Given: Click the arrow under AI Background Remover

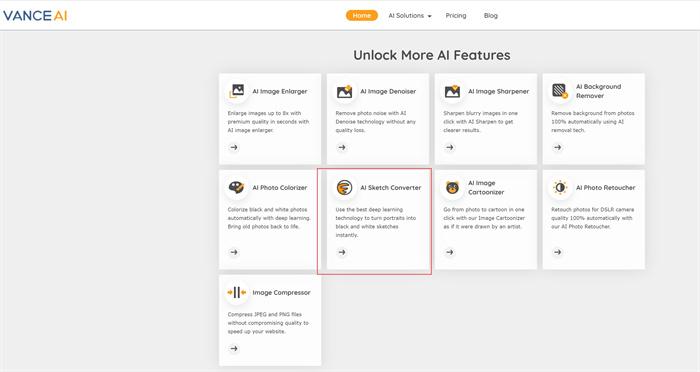Looking at the screenshot, I should click(558, 147).
